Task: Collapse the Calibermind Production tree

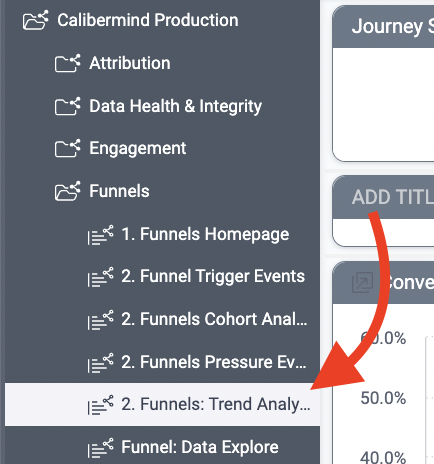Action: 148,20
